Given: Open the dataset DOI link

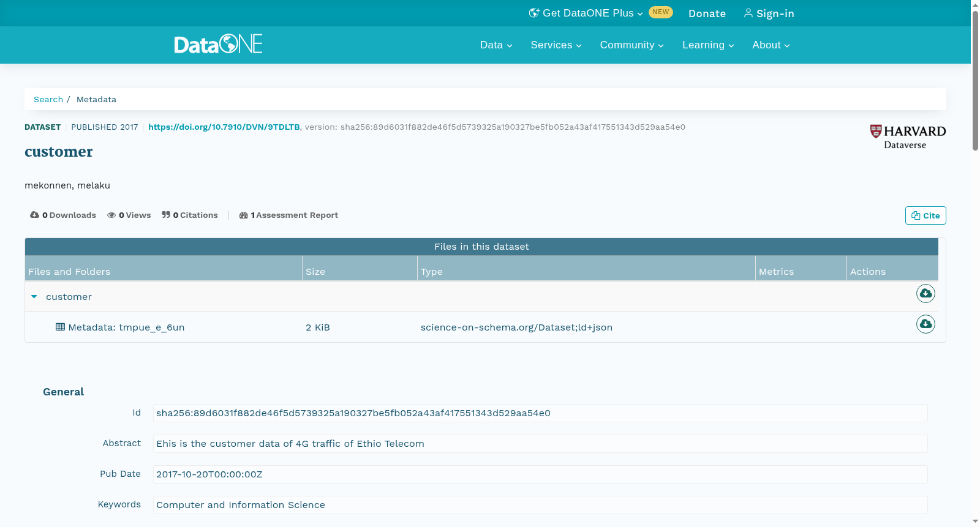Looking at the screenshot, I should pyautogui.click(x=224, y=127).
